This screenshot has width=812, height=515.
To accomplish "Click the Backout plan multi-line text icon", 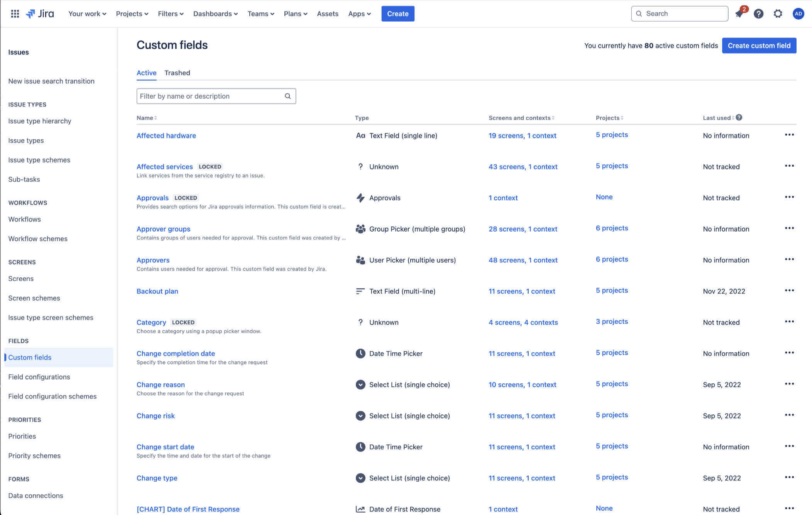I will [360, 291].
